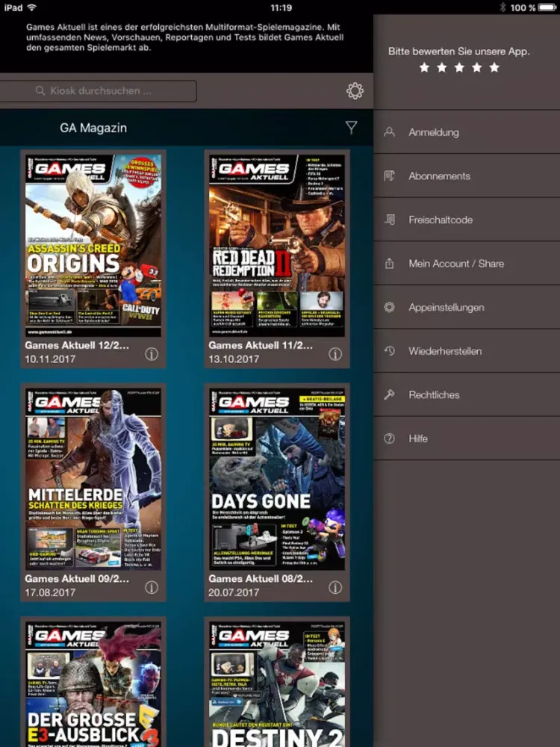Show info for Games Aktuell 11/2017 issue

335,354
